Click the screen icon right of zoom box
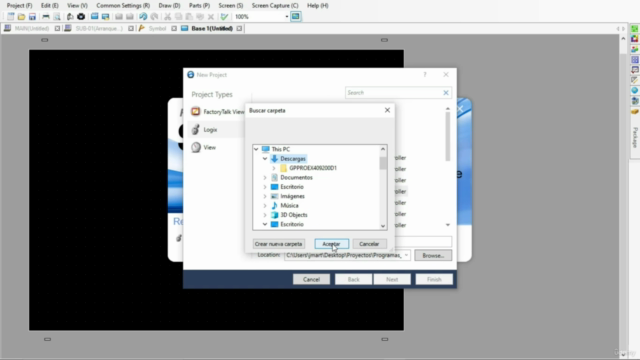Image resolution: width=640 pixels, height=360 pixels. (296, 16)
